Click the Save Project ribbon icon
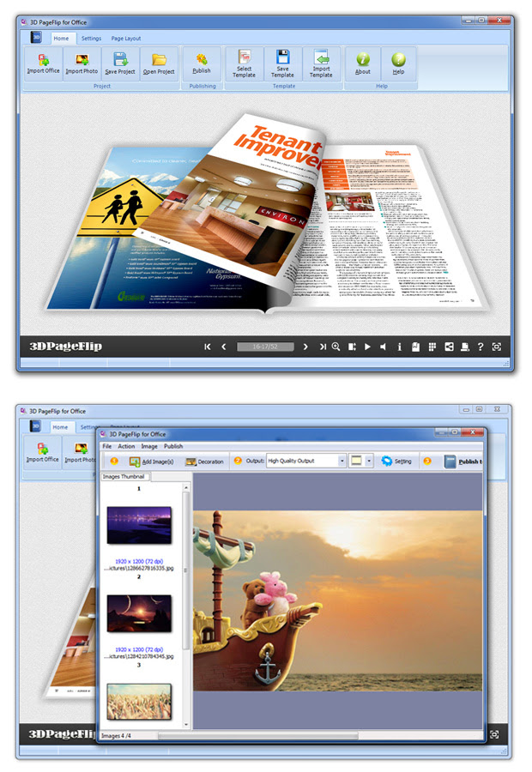Screen dimensions: 532x772 (120, 63)
